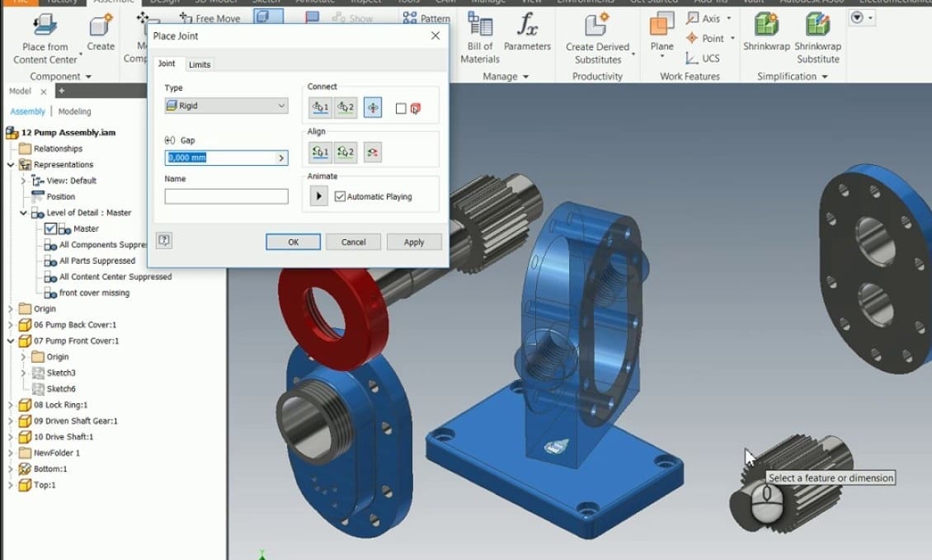Select the Axis work feature
This screenshot has width=932, height=560.
pos(704,18)
